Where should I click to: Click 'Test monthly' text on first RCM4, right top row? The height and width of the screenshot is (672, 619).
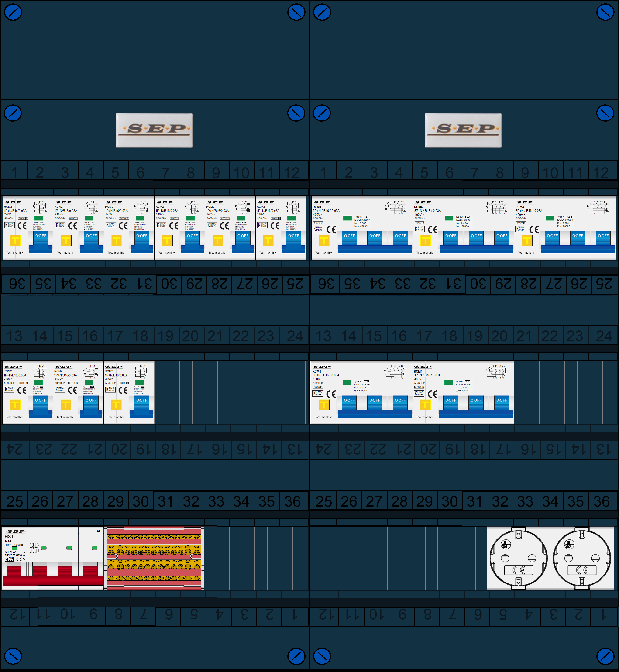pyautogui.click(x=323, y=252)
